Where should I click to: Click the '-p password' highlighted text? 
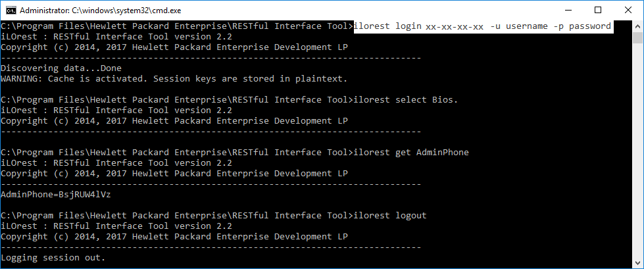582,26
